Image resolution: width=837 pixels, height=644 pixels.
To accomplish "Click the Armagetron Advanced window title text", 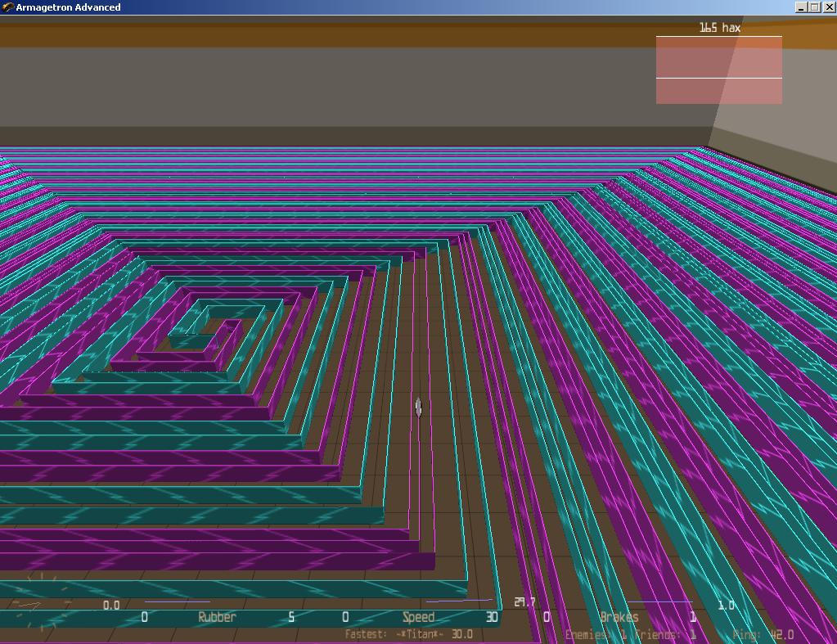I will (x=68, y=7).
